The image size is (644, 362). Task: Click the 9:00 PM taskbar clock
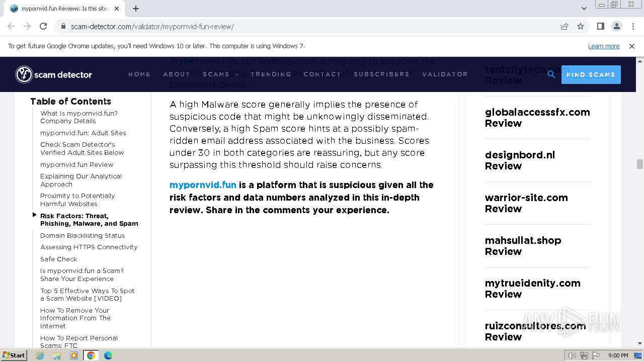(618, 355)
